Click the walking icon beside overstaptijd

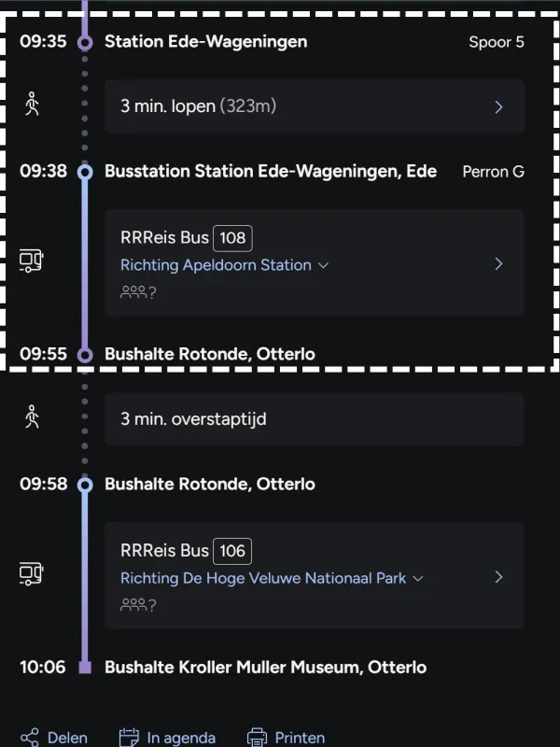point(33,417)
